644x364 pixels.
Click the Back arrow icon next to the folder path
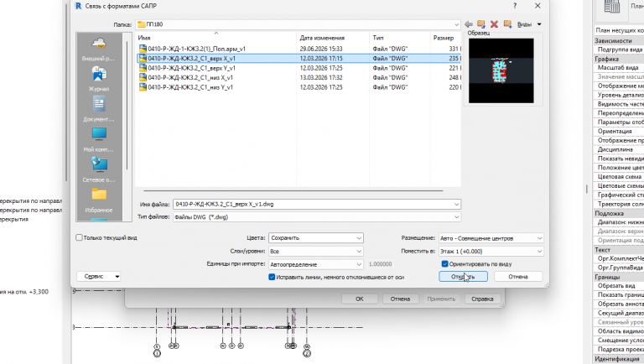coord(468,24)
